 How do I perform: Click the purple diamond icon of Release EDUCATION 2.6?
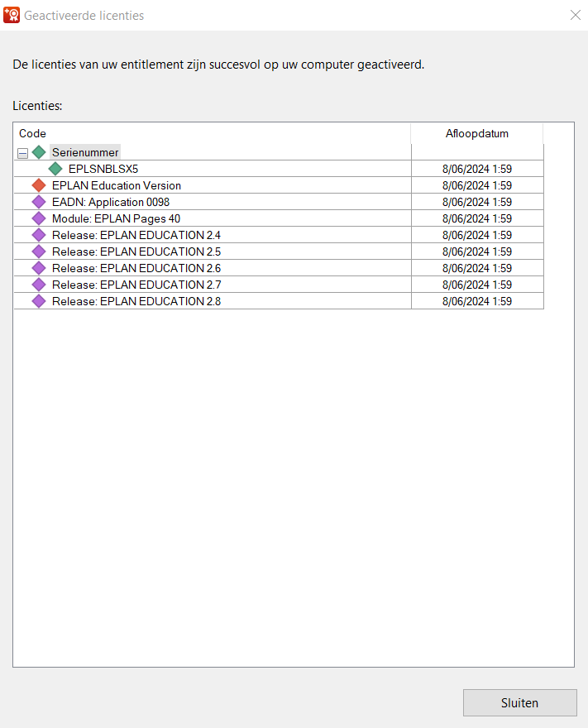pyautogui.click(x=39, y=268)
